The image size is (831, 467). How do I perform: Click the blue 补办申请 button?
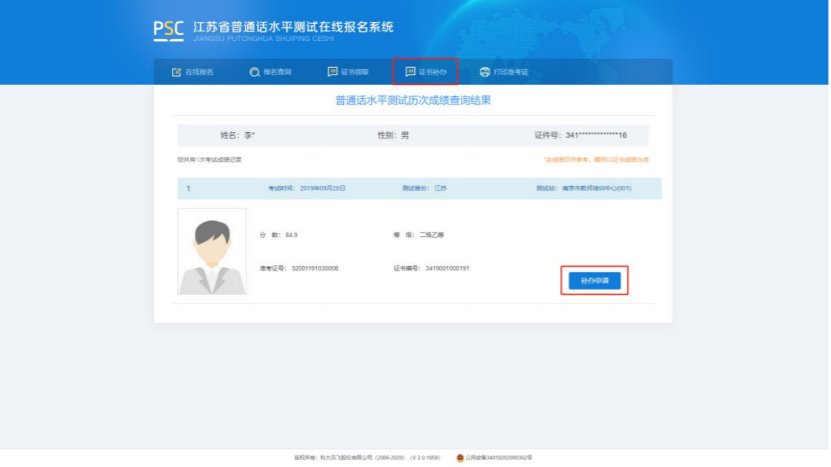(595, 280)
